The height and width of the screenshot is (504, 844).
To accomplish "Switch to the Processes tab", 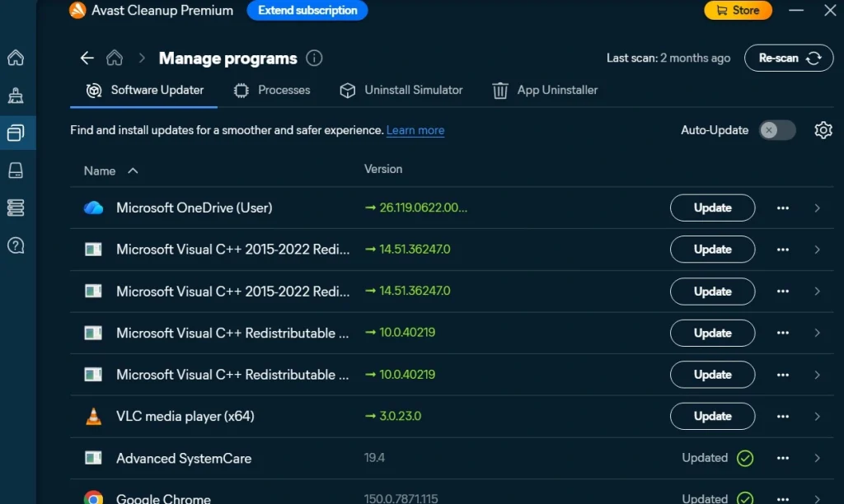I will coord(272,91).
